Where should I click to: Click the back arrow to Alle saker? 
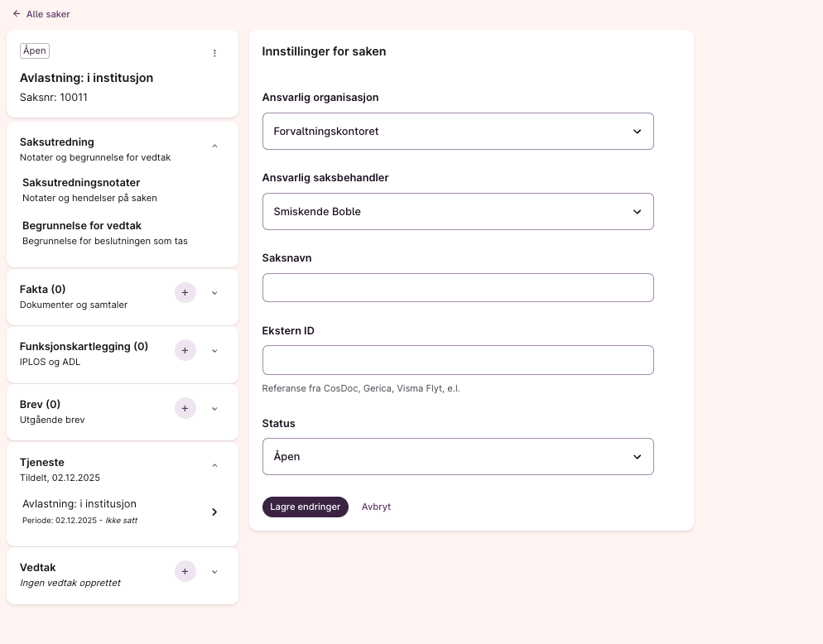tap(17, 14)
